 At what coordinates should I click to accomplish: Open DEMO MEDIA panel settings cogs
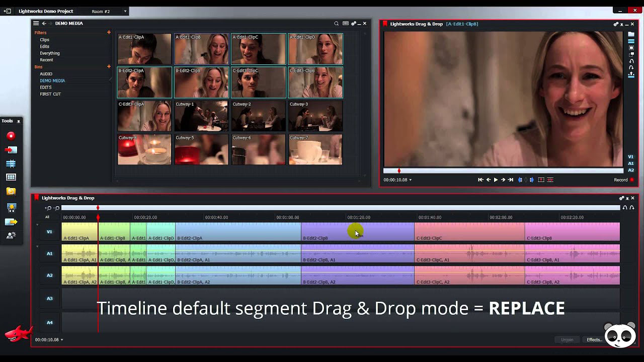pos(354,23)
